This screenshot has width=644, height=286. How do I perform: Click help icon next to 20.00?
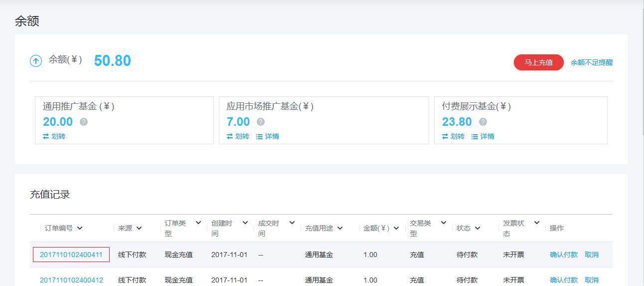point(84,122)
